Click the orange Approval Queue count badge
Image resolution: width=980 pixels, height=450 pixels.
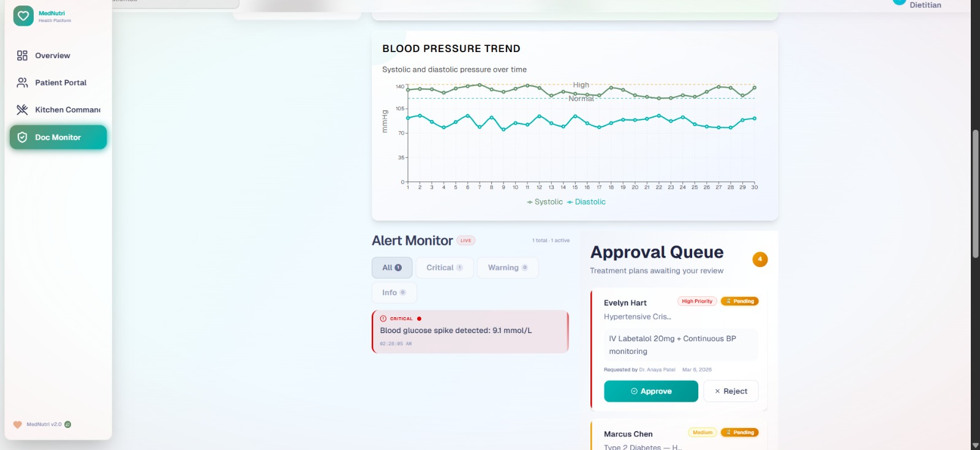(x=760, y=259)
